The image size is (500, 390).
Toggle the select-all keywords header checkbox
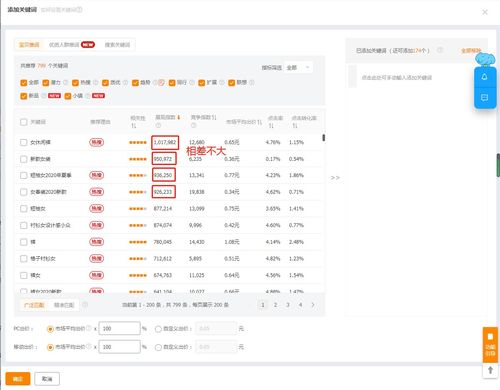pos(24,122)
